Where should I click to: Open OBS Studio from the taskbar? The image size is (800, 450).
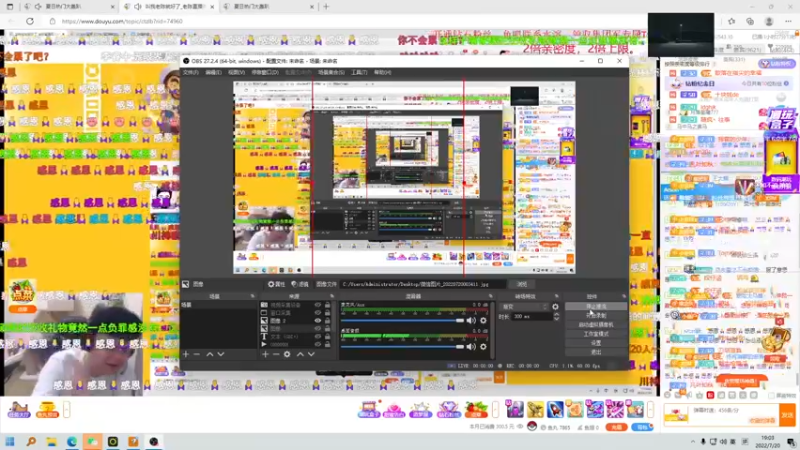[x=154, y=441]
